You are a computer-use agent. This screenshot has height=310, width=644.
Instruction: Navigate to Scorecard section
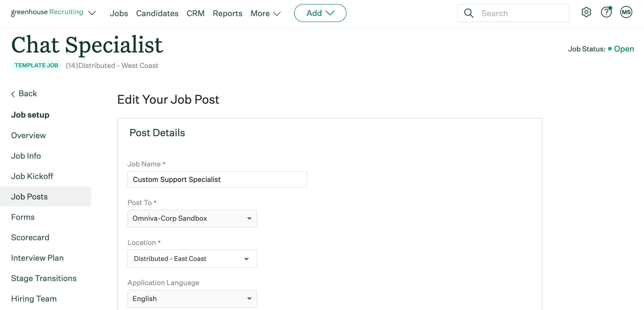coord(30,237)
